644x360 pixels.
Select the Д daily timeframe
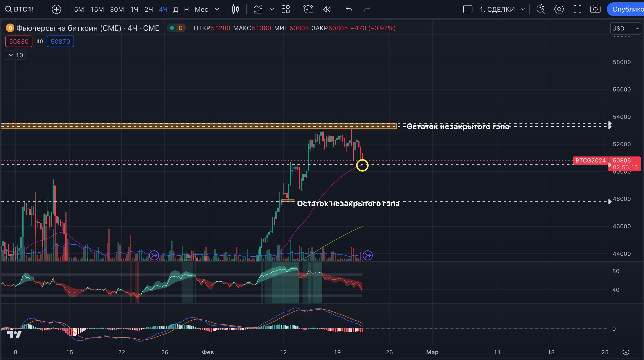point(175,10)
